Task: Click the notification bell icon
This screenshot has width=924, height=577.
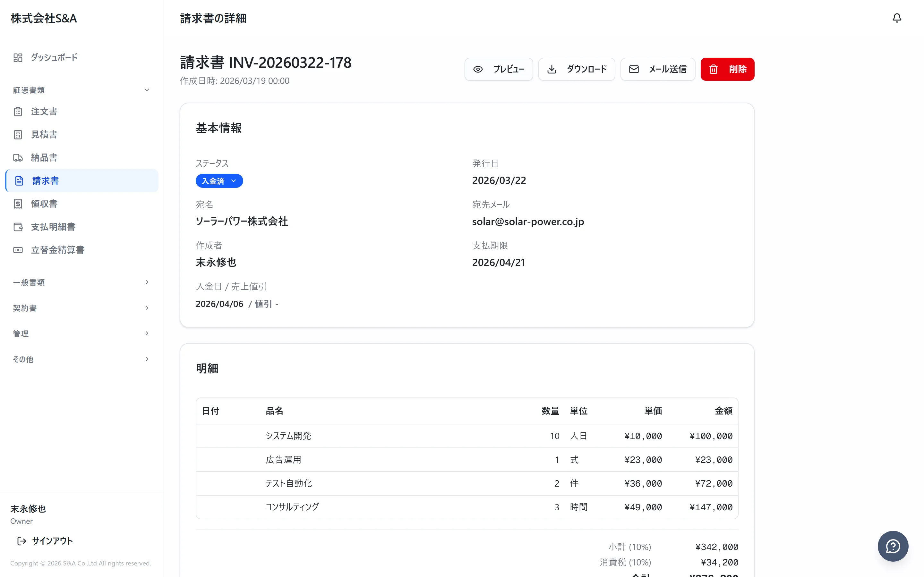Action: (x=897, y=18)
